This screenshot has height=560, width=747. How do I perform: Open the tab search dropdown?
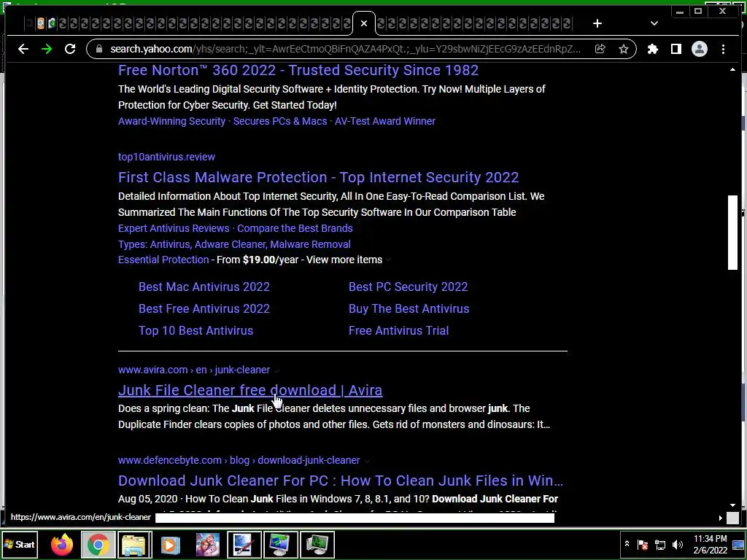pyautogui.click(x=654, y=23)
